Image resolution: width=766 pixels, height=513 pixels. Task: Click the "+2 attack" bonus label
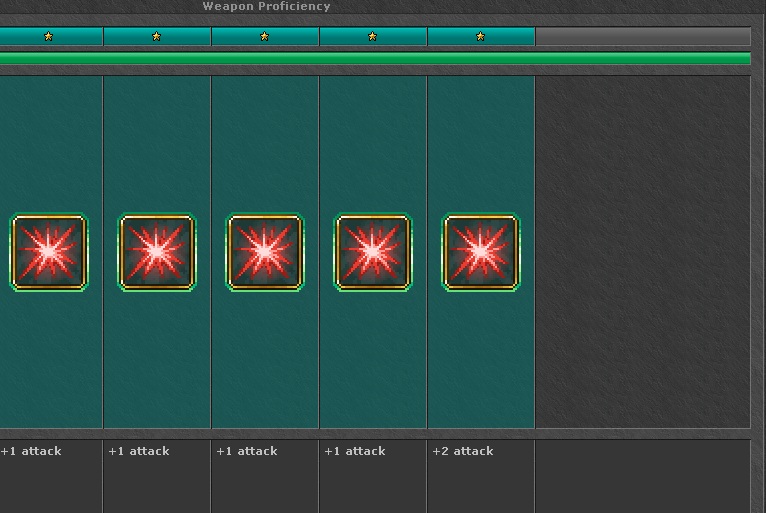pyautogui.click(x=463, y=451)
